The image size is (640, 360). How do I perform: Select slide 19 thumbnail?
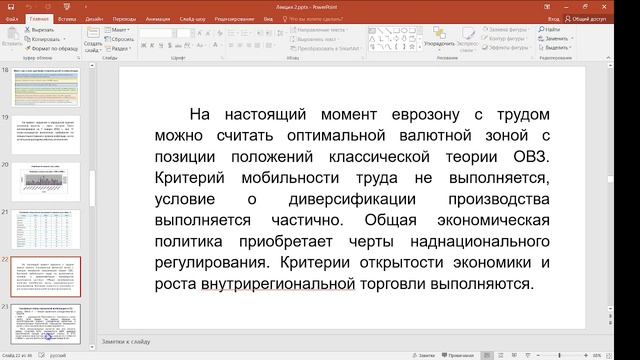point(46,134)
